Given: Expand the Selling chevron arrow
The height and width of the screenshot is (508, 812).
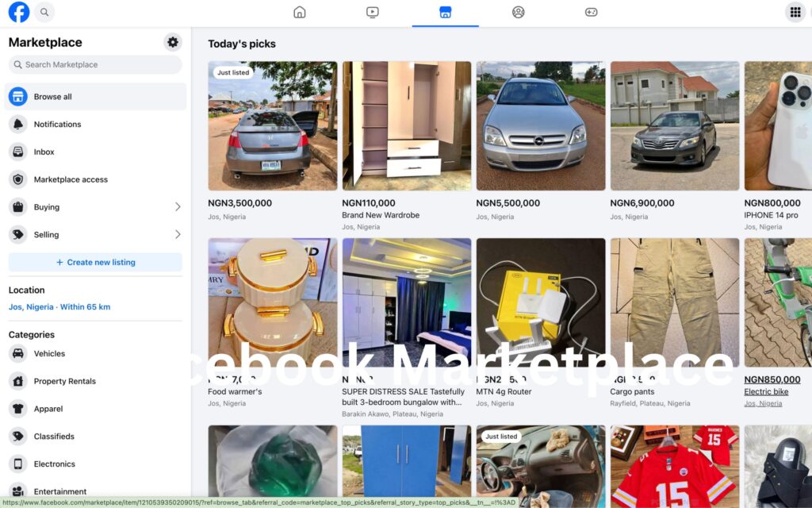Looking at the screenshot, I should [x=178, y=234].
